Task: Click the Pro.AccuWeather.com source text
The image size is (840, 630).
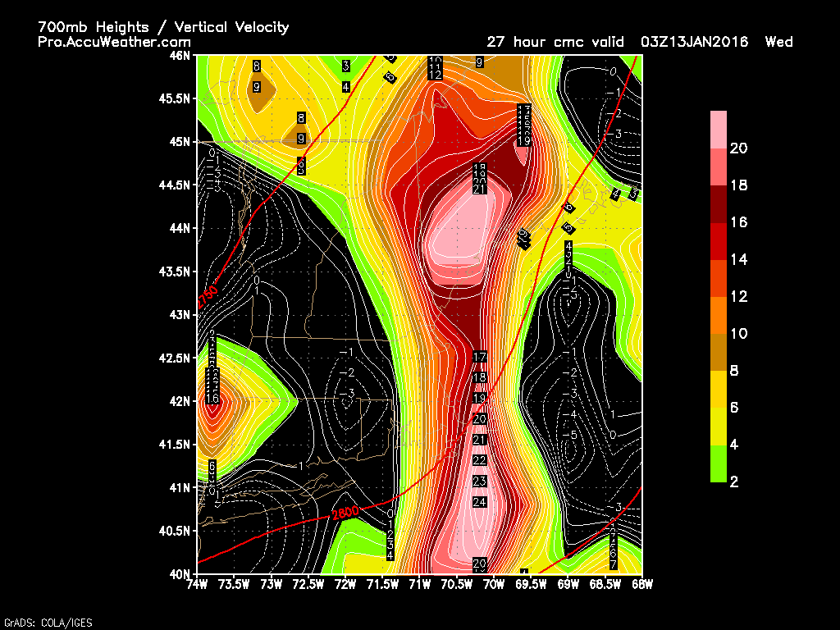Action: pyautogui.click(x=115, y=42)
